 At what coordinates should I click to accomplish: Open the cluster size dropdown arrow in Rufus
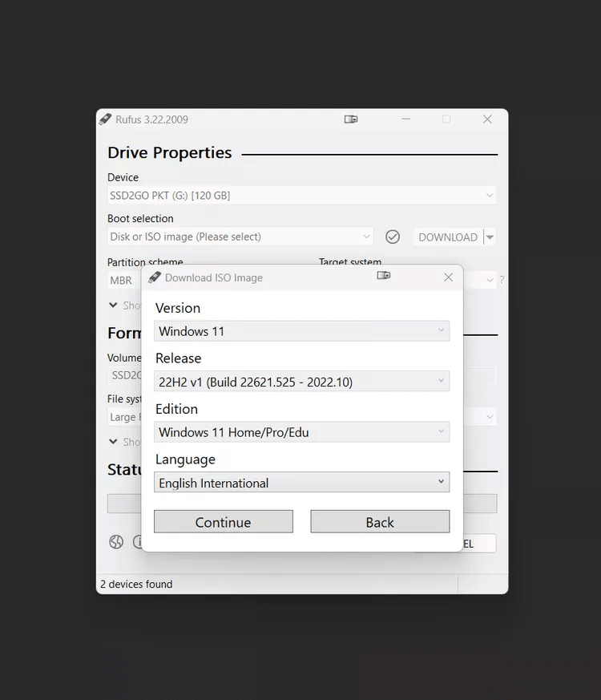(490, 417)
